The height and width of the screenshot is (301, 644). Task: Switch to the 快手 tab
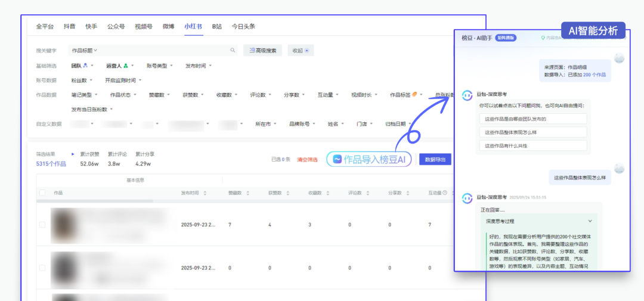[x=92, y=26]
